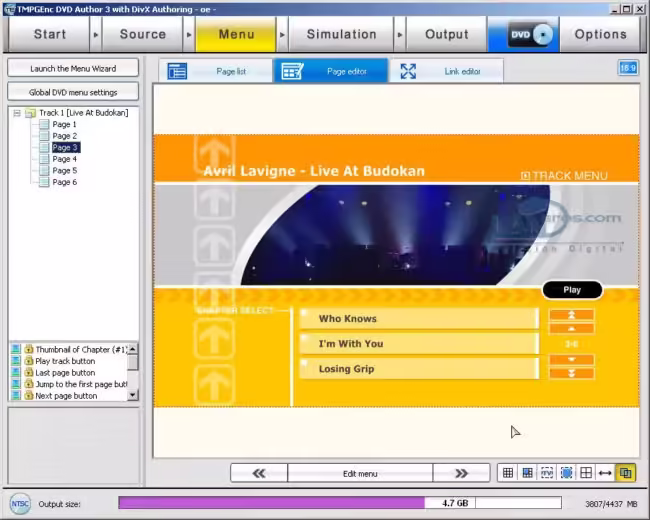Switch to the Page editor view

pyautogui.click(x=331, y=71)
